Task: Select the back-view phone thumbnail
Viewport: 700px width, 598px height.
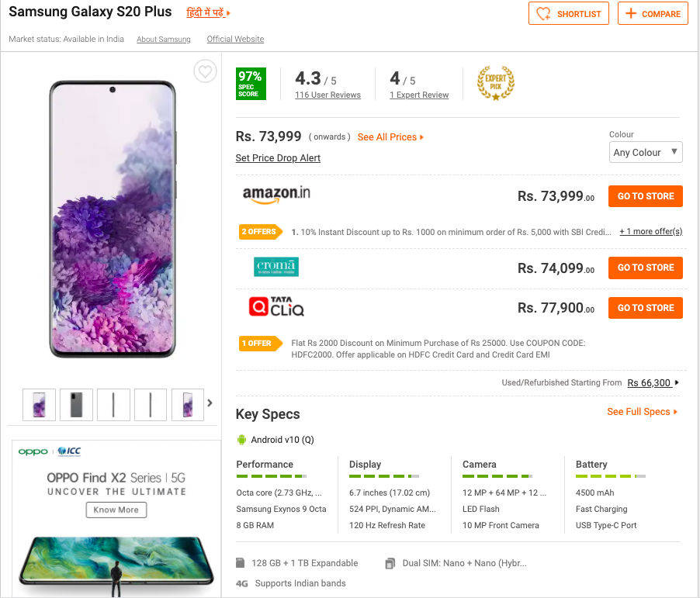Action: pos(76,405)
